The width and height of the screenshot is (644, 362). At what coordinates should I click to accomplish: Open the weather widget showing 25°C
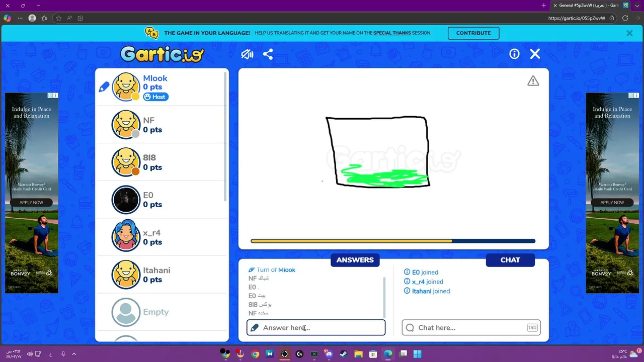[x=627, y=354]
